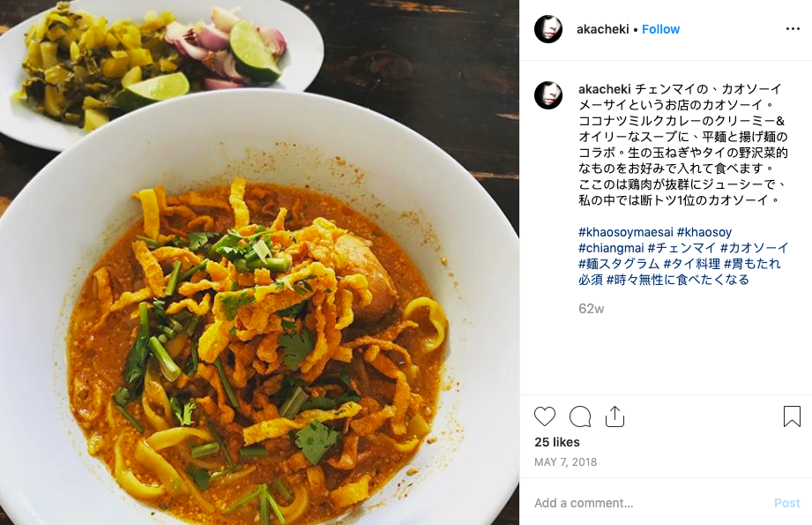
Task: Open the #chiangmai hashtag
Action: (611, 248)
